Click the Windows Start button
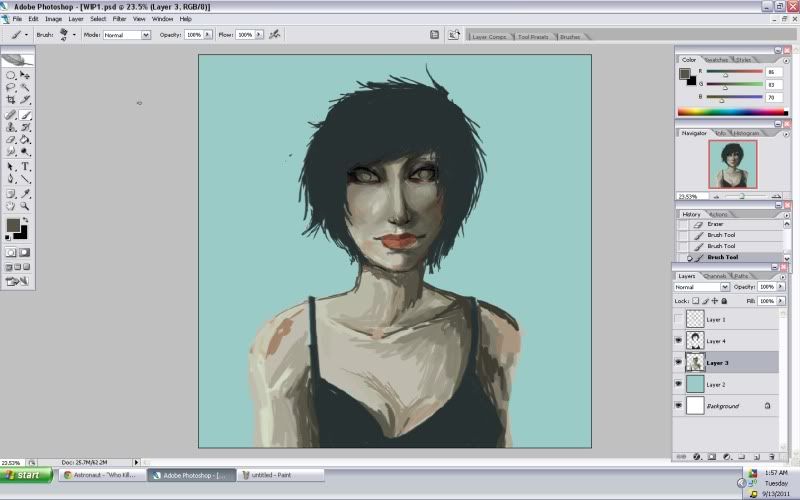 [x=28, y=475]
